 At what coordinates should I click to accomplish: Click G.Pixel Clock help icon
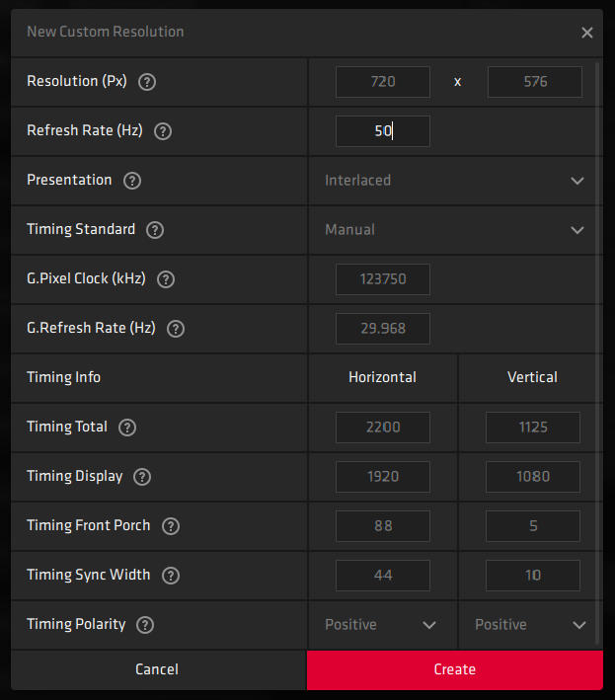[166, 279]
